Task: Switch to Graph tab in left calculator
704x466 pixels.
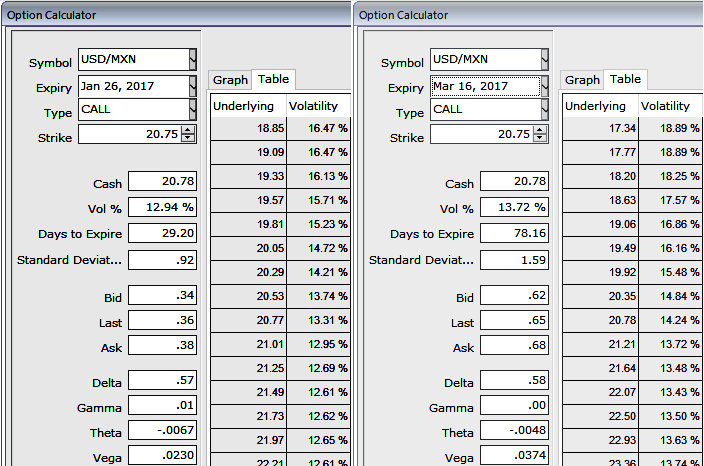Action: (230, 80)
